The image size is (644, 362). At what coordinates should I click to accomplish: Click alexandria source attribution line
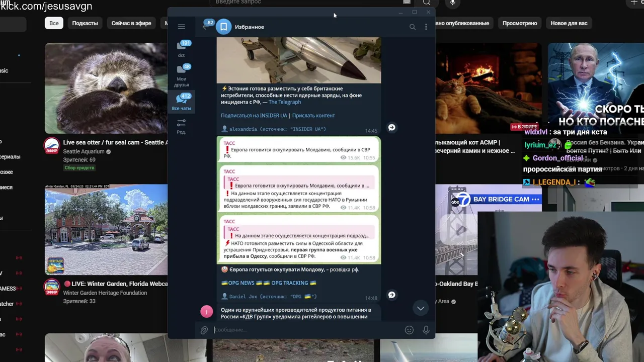click(274, 129)
